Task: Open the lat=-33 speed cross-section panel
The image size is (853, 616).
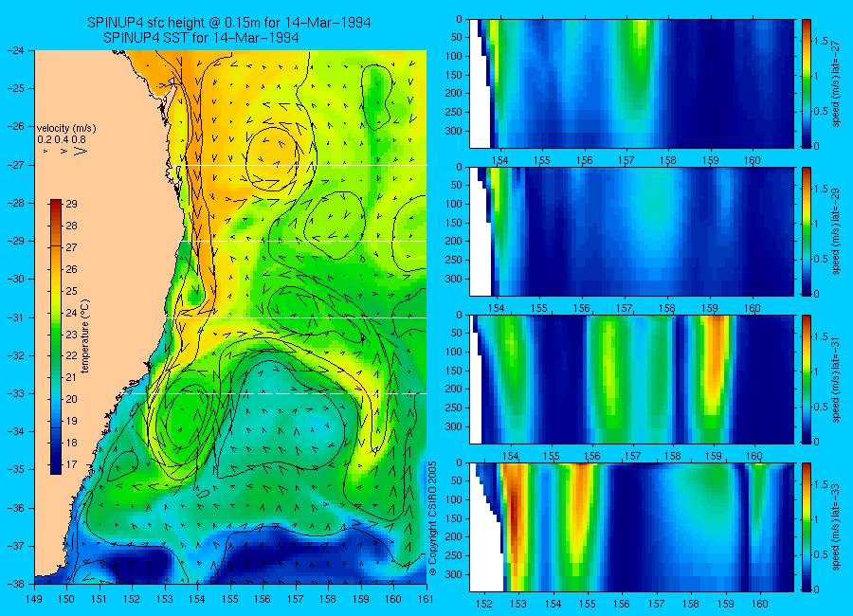Action: click(631, 527)
